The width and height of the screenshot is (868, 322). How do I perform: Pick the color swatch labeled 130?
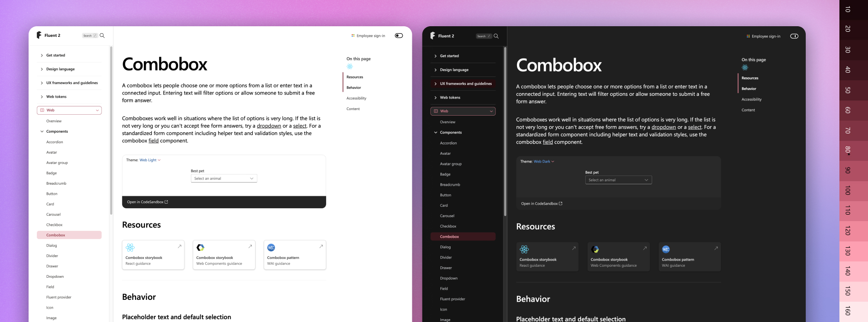click(854, 251)
